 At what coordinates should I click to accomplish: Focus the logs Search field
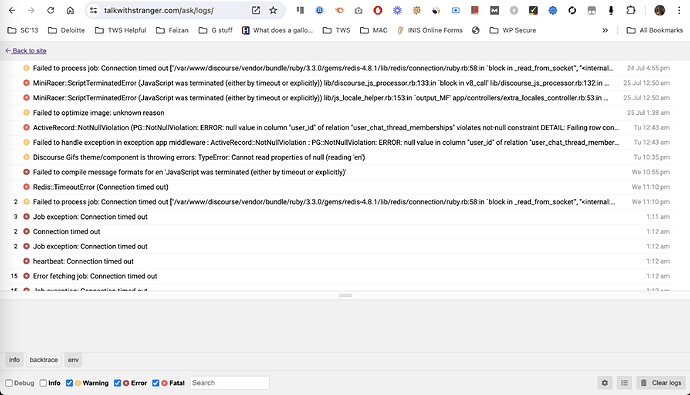pyautogui.click(x=229, y=383)
